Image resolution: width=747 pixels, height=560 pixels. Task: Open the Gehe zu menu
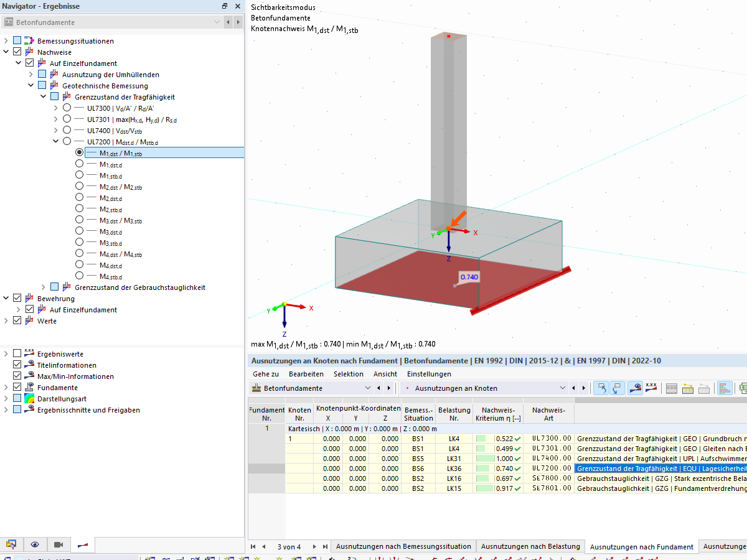pos(265,374)
